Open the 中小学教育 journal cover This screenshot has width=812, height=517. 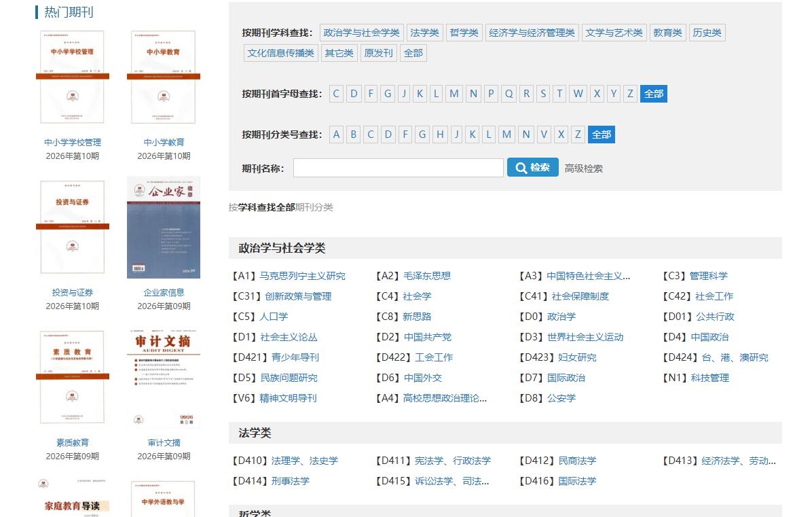tap(164, 77)
